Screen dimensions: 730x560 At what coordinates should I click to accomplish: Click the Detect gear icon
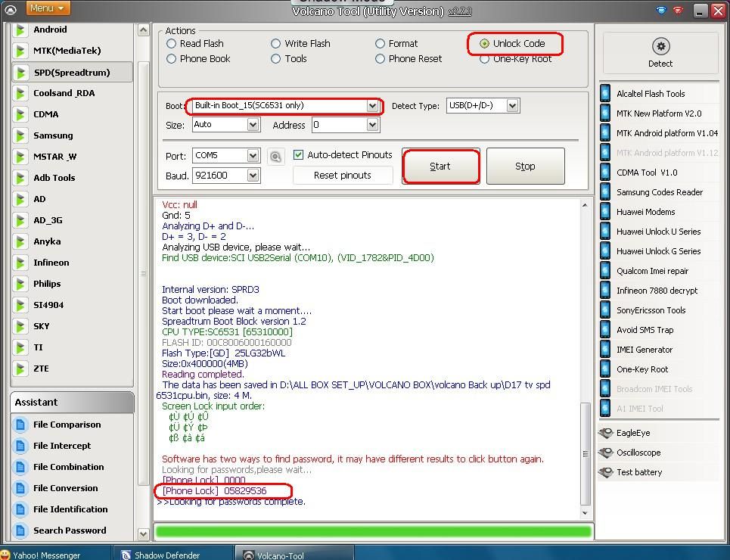[660, 46]
